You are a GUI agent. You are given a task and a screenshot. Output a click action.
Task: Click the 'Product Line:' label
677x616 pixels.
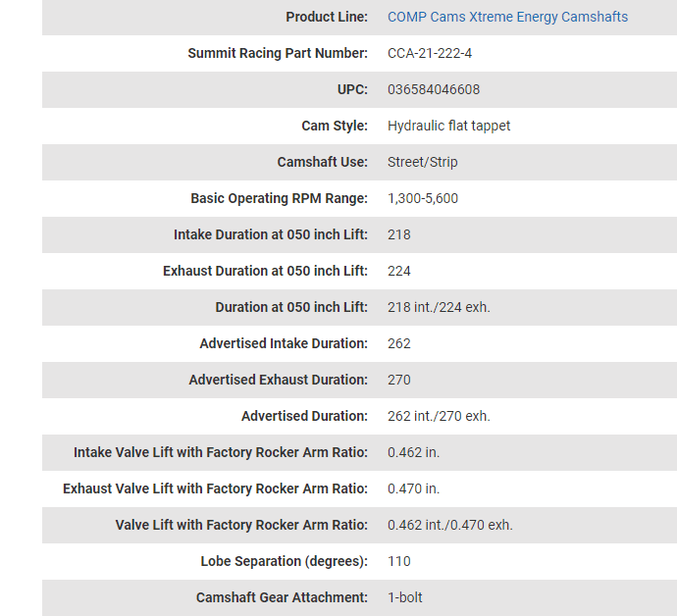tap(327, 17)
